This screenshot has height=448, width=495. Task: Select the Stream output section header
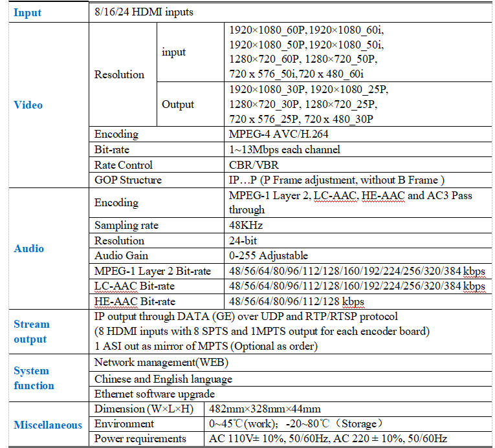(x=32, y=332)
